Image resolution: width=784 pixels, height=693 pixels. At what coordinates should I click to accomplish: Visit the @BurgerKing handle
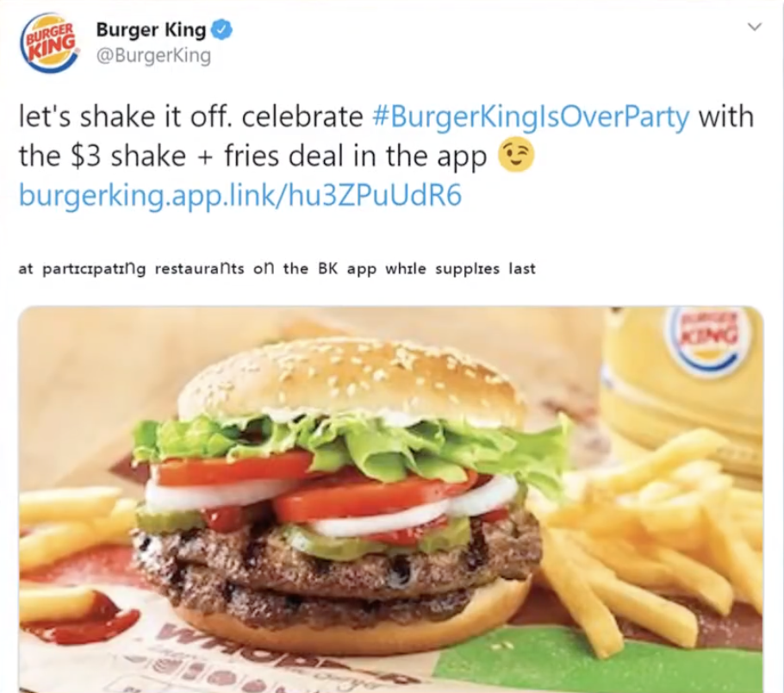coord(153,55)
